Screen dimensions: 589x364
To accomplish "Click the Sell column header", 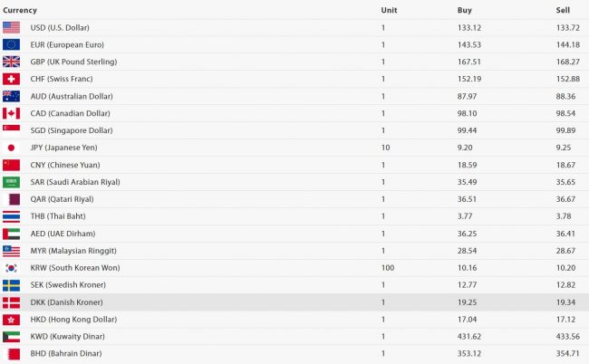I will (x=563, y=10).
